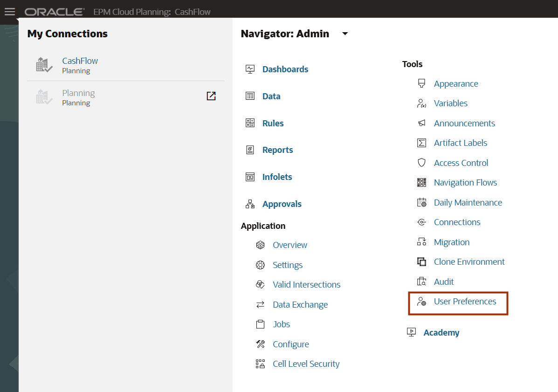Select the CashFlow connection name
Viewport: 558px width, 392px height.
click(80, 61)
